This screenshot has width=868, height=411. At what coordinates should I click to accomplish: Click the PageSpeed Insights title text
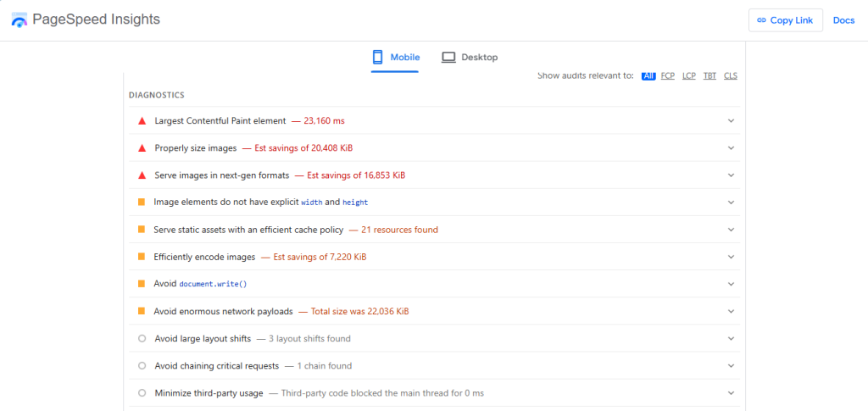[97, 19]
